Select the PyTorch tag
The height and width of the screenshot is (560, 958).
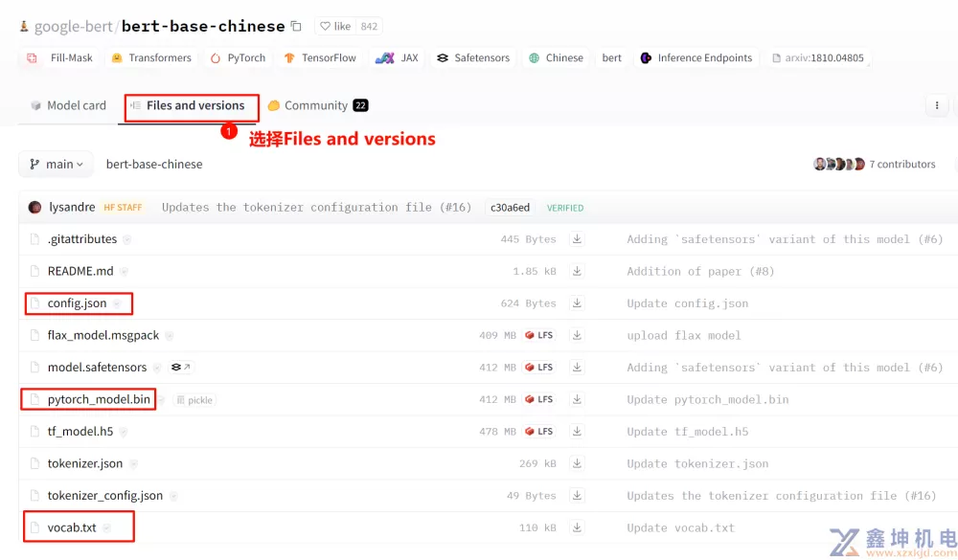coord(238,58)
